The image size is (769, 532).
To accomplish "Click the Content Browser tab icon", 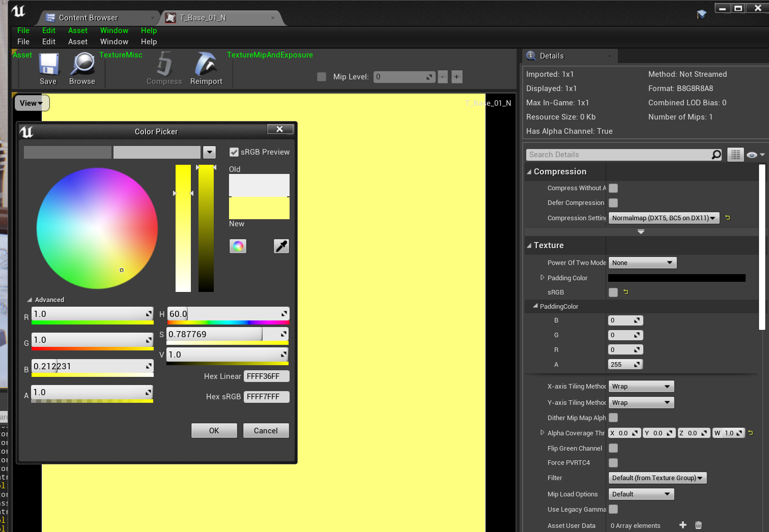I will [51, 18].
